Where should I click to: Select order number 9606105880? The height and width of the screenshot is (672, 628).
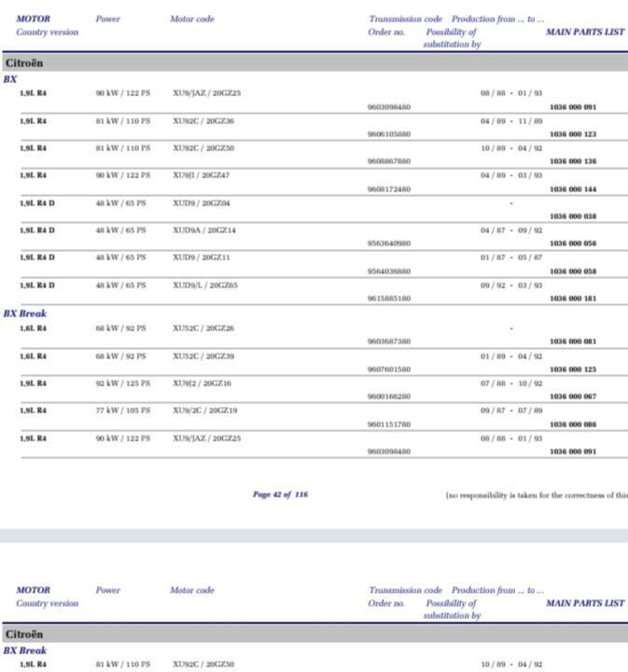[x=389, y=134]
